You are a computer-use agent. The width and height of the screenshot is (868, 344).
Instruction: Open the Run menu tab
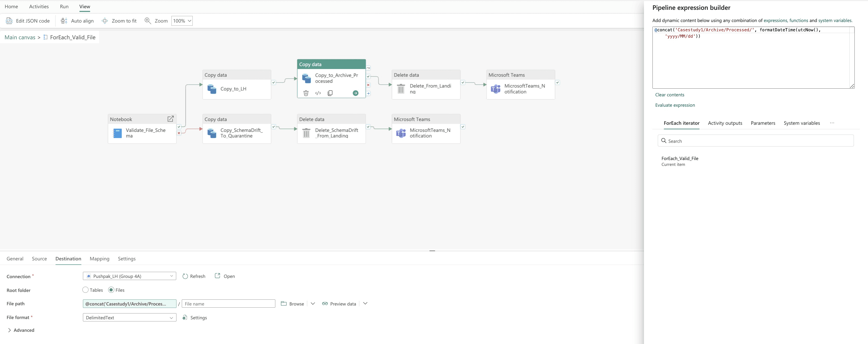coord(64,6)
